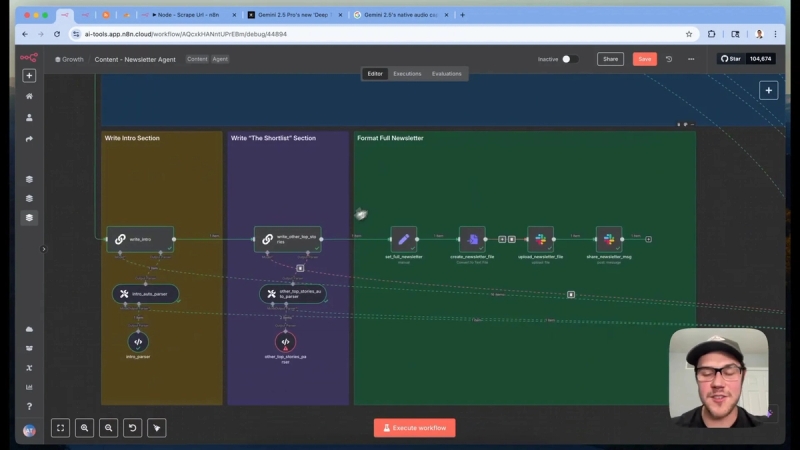
Task: Click the Tidy up canvas button
Action: [x=157, y=428]
